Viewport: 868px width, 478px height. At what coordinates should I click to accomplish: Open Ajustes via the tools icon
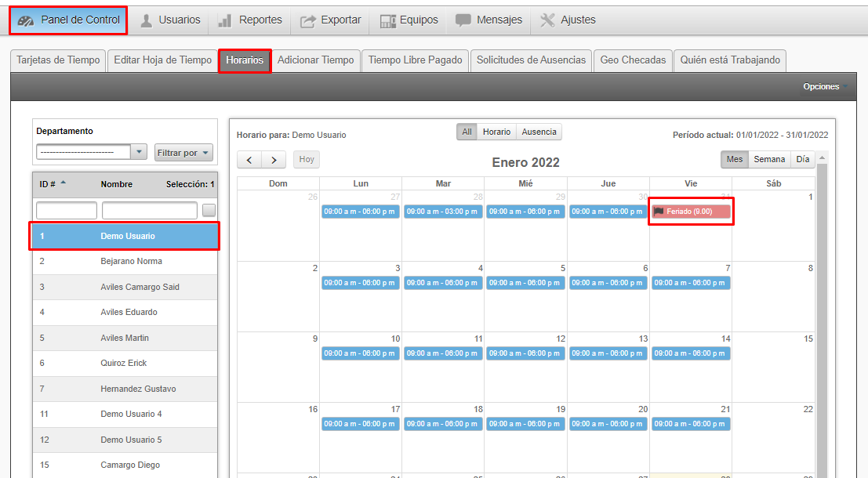tap(547, 20)
